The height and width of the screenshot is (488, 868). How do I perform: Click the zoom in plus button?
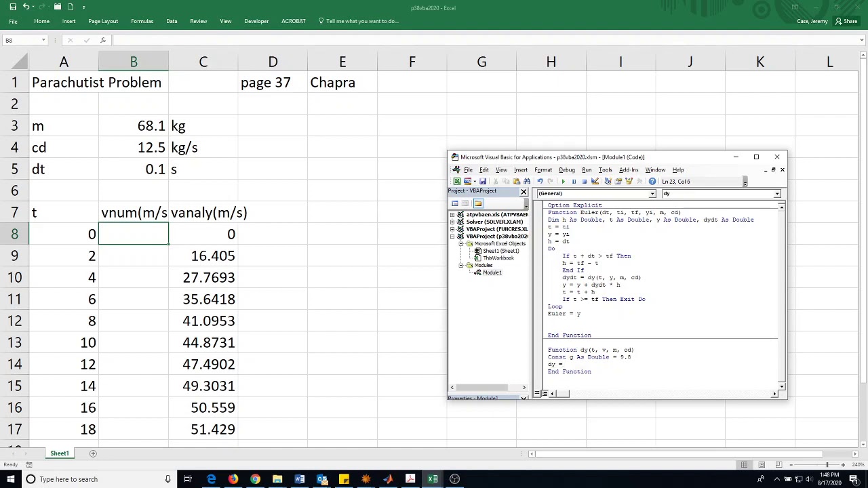pos(843,464)
